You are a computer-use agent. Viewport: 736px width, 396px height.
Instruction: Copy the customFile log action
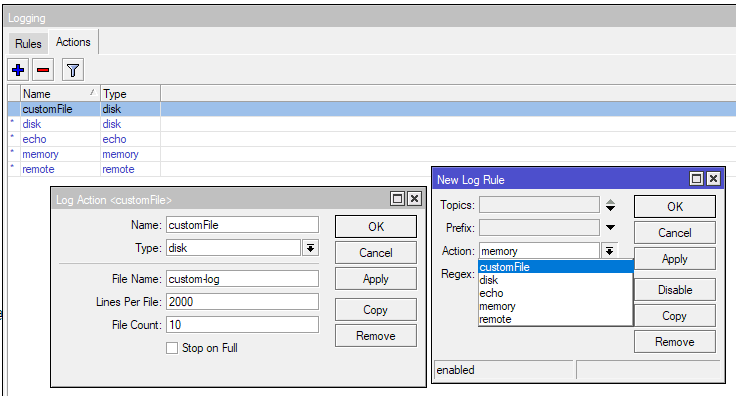[x=376, y=310]
